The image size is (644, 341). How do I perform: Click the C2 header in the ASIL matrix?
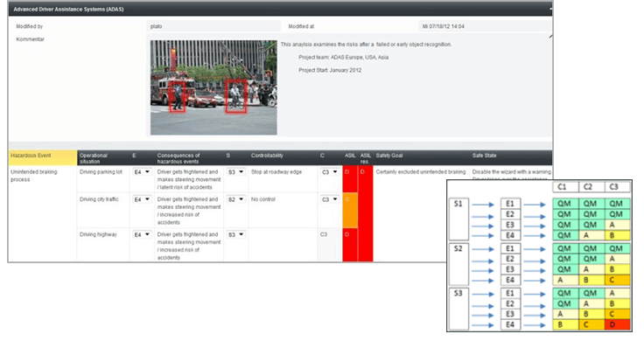(591, 187)
